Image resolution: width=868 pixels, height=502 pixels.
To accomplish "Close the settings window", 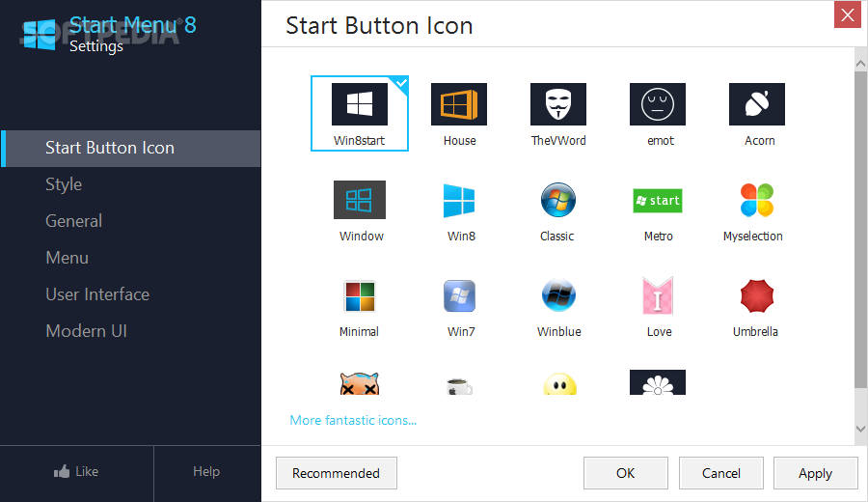I will tap(848, 14).
